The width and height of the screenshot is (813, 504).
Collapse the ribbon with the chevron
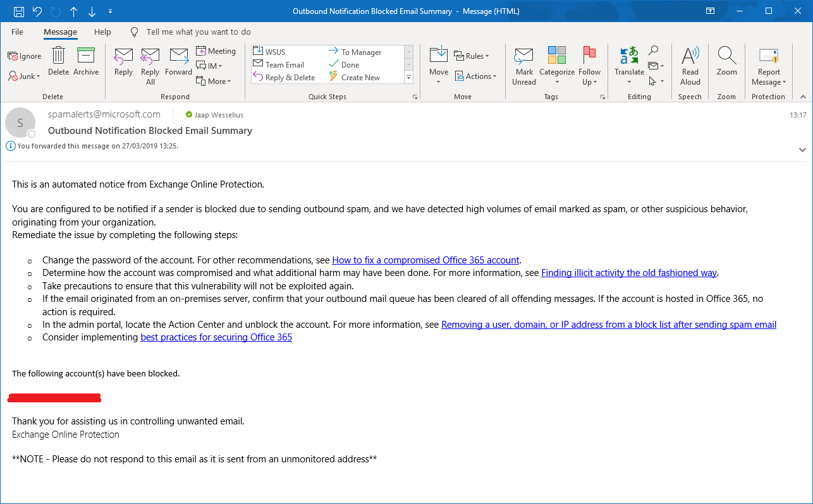(802, 97)
